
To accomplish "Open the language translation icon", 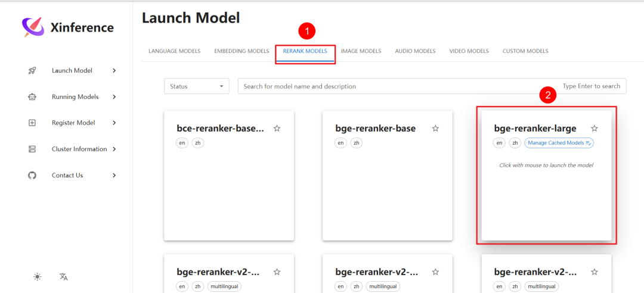I will 63,276.
